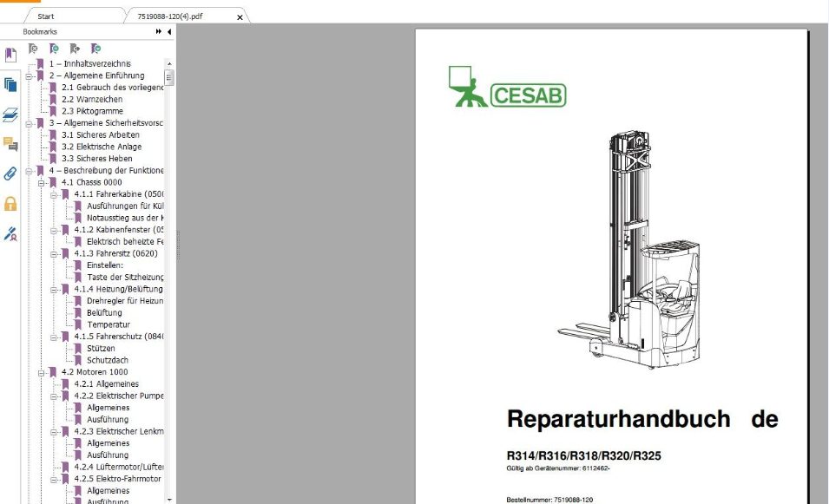The width and height of the screenshot is (829, 504).
Task: Collapse the 2 – Allgemeine Einführung node
Action: [x=29, y=76]
